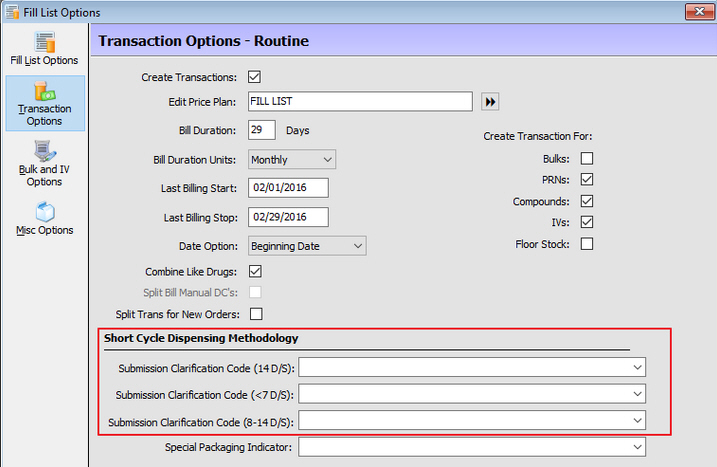717x467 pixels.
Task: Toggle the Floor Stock checkbox
Action: pos(587,244)
